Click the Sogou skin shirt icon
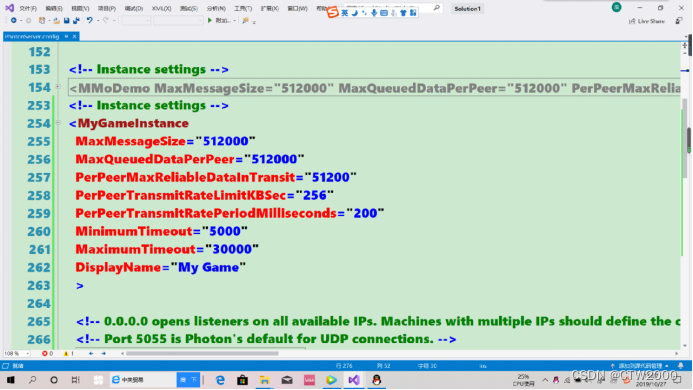Image resolution: width=693 pixels, height=390 pixels. click(403, 13)
